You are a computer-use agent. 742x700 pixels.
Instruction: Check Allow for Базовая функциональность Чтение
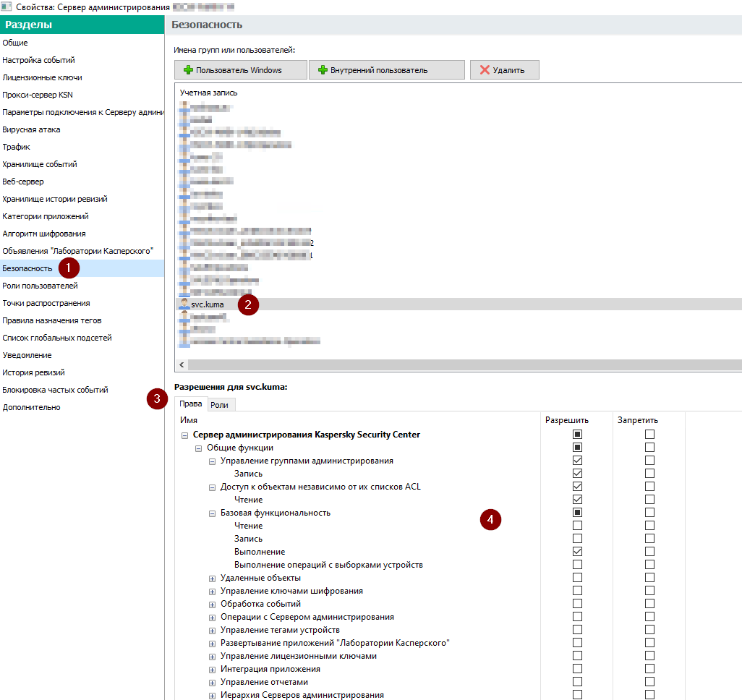tap(577, 525)
